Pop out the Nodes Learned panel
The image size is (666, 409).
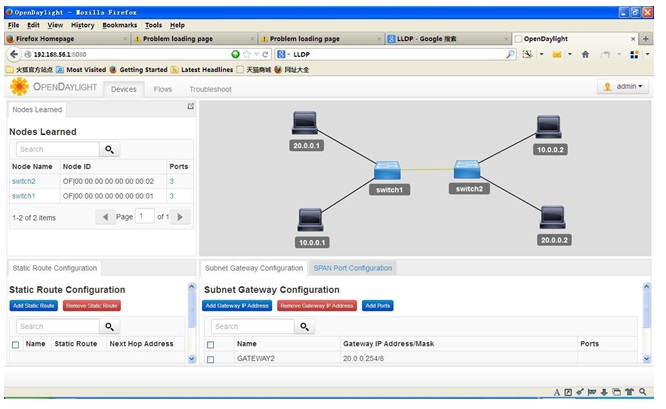coord(191,106)
